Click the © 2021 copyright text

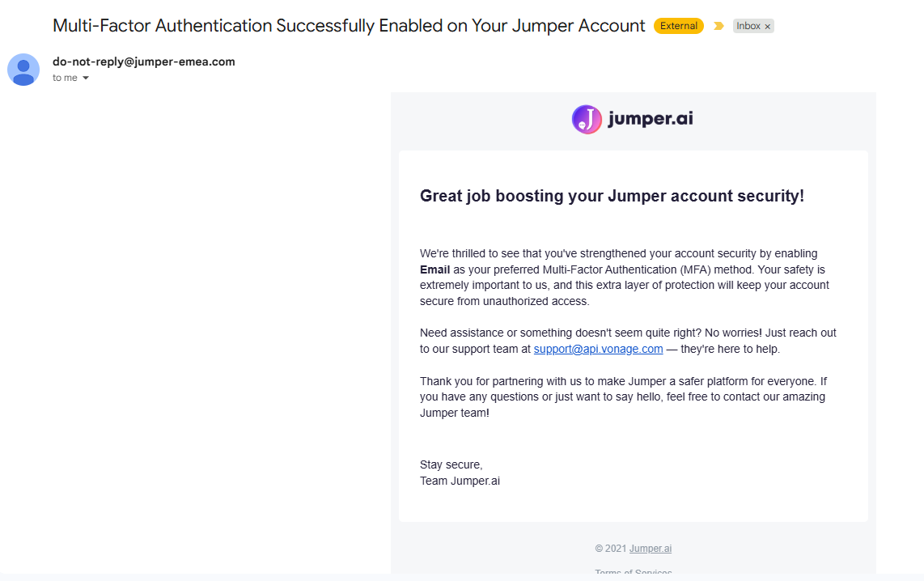click(611, 549)
